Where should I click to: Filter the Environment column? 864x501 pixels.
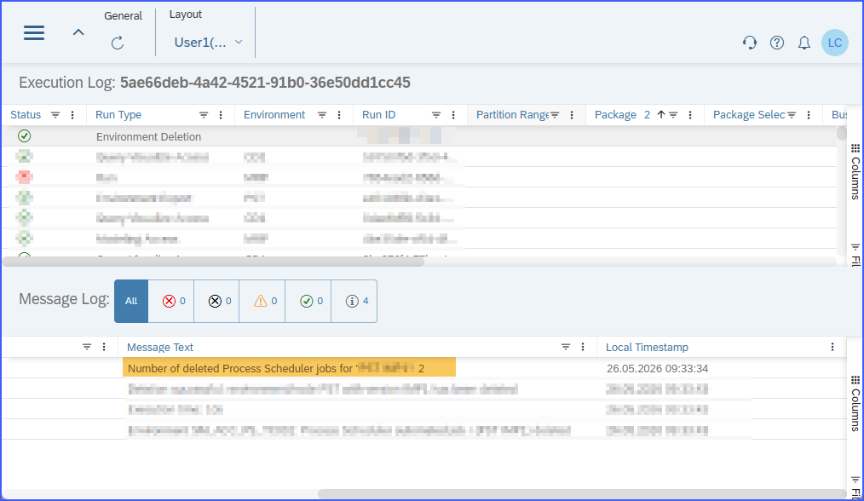(x=322, y=115)
